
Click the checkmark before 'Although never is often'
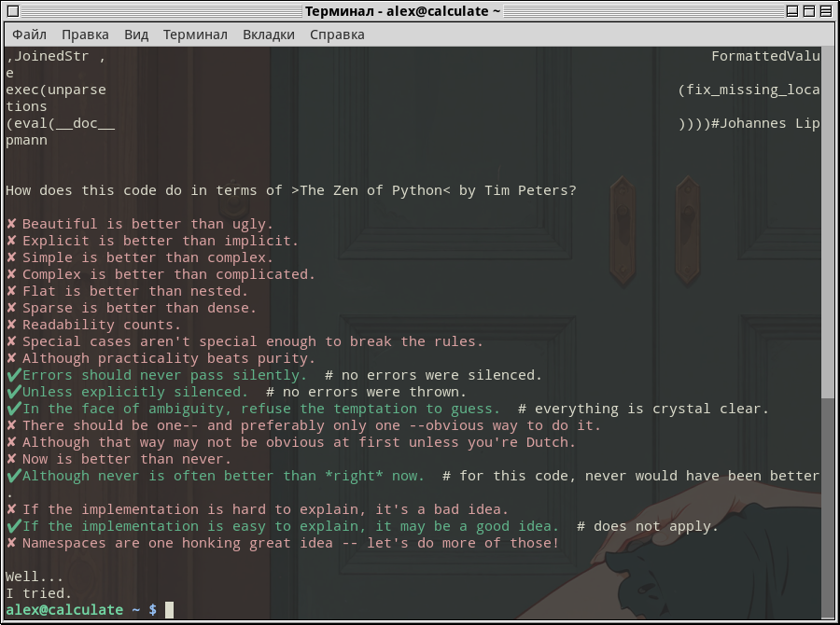tap(14, 476)
